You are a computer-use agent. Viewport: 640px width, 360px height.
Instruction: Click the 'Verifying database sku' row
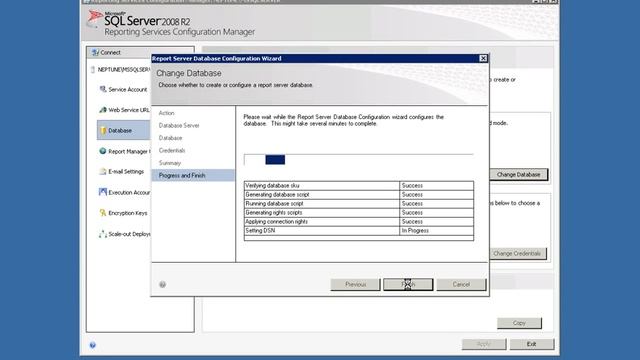[x=359, y=186]
